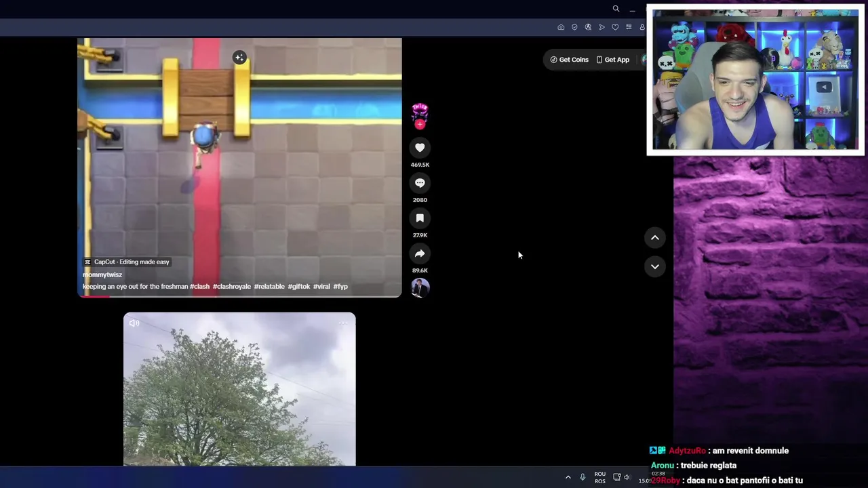Screen dimensions: 868x488
Task: Like the Clash Royale video with heart icon
Action: tap(420, 148)
